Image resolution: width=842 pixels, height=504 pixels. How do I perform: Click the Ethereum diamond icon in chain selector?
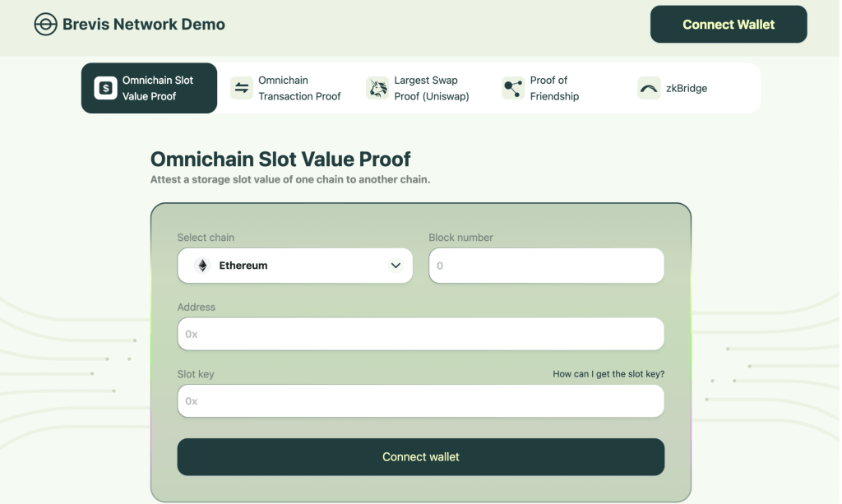(x=201, y=266)
